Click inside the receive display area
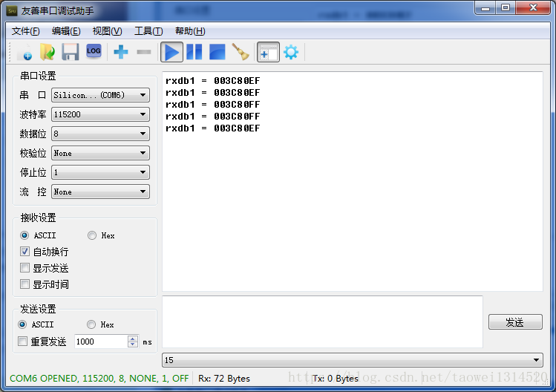This screenshot has width=556, height=392. (353, 181)
